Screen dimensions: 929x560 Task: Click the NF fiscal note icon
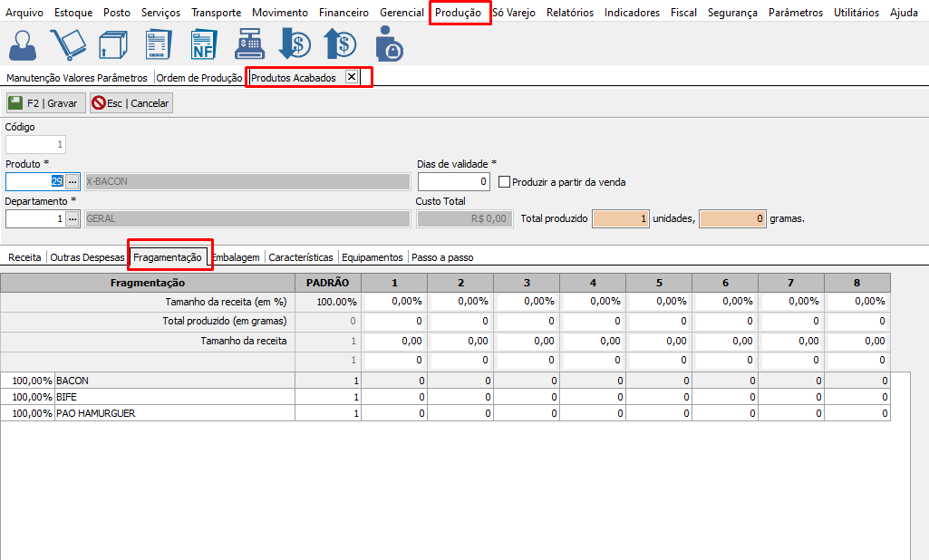[x=203, y=44]
